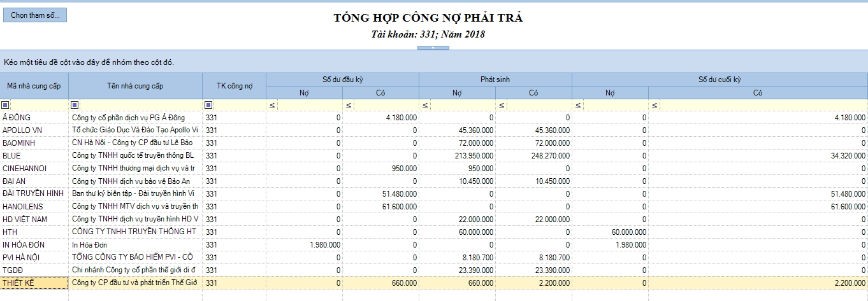Click the ≤ operator under Số dư đầu kỳ Nợ
868x301 pixels.
tap(272, 105)
